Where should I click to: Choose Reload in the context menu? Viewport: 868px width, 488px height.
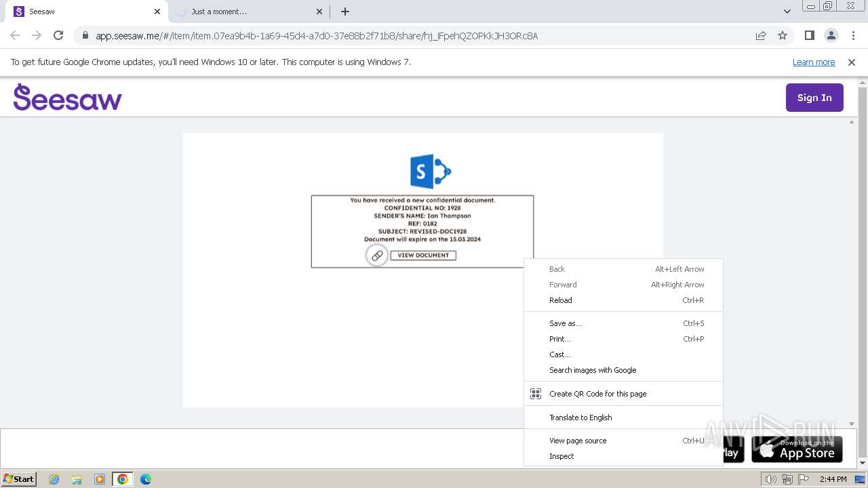click(x=623, y=300)
